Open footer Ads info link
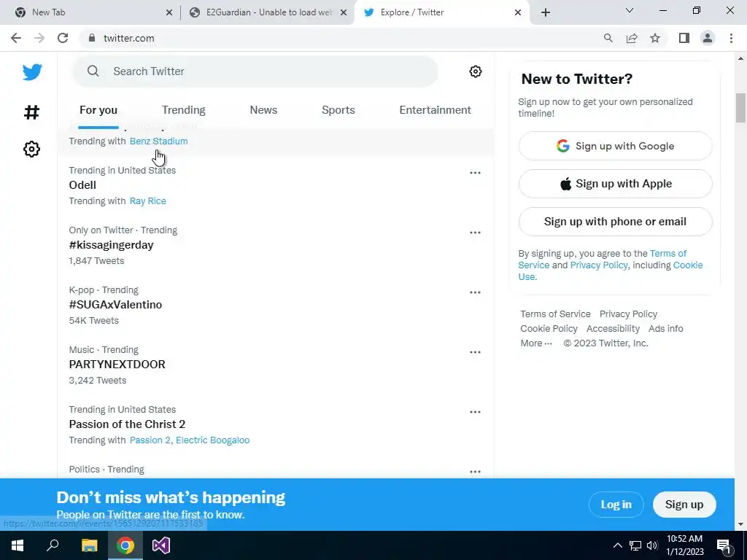Viewport: 747px width, 560px height. coord(665,329)
